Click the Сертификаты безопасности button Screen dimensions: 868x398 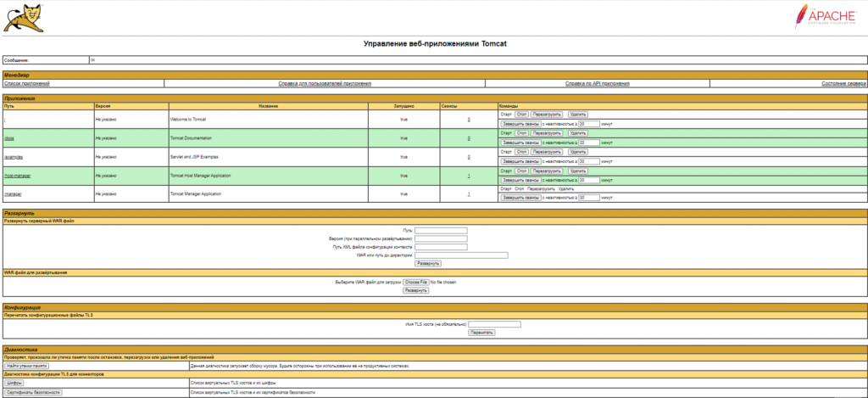pyautogui.click(x=33, y=392)
